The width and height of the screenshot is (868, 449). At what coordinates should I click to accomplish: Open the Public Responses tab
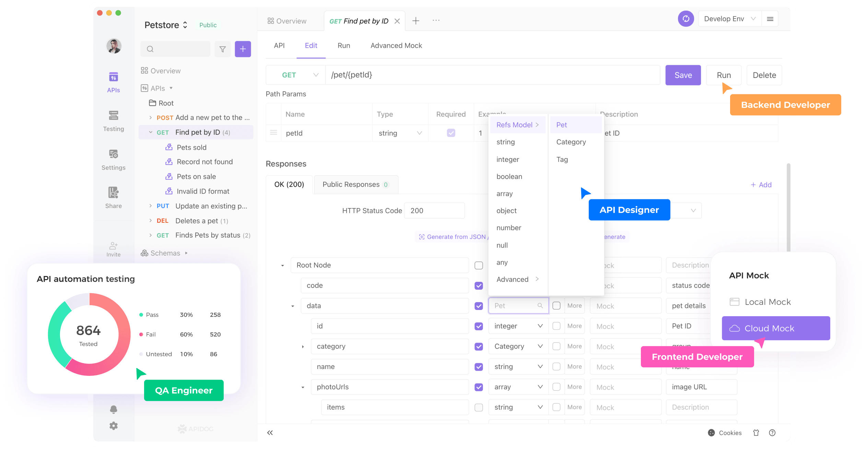point(351,184)
